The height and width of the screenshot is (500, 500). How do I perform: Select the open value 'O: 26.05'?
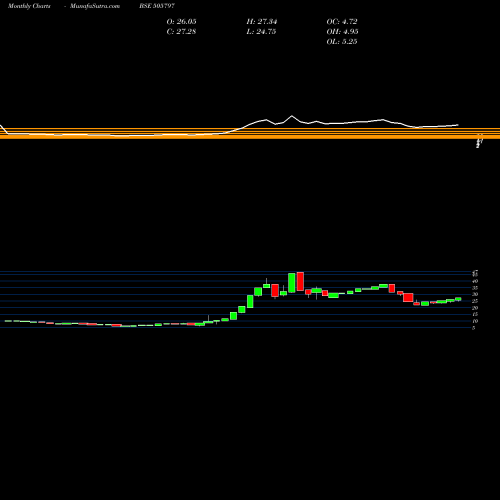click(x=181, y=22)
